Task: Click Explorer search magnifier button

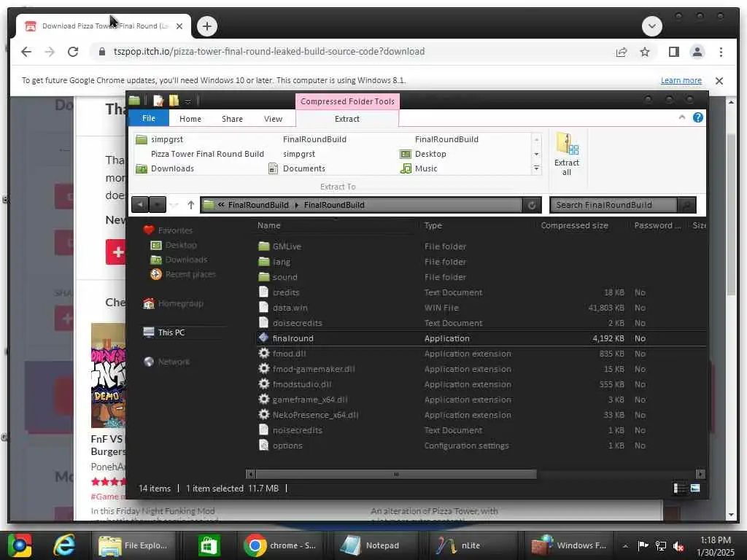Action: [686, 205]
